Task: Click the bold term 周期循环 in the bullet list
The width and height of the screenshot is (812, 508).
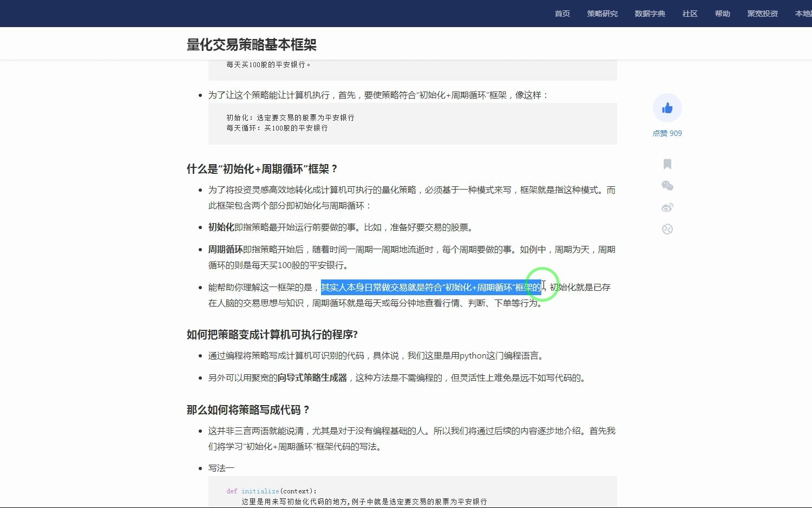Action: (226, 250)
